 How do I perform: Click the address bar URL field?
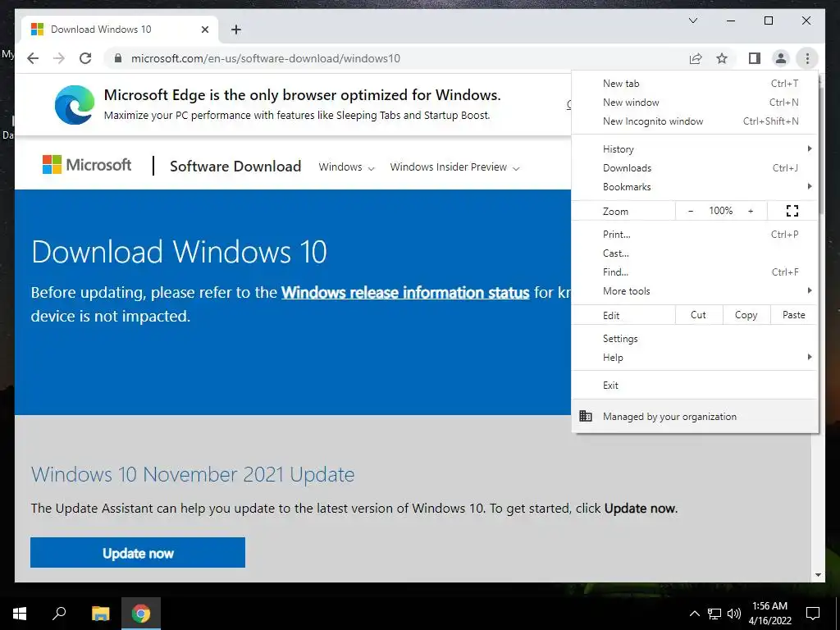point(395,58)
